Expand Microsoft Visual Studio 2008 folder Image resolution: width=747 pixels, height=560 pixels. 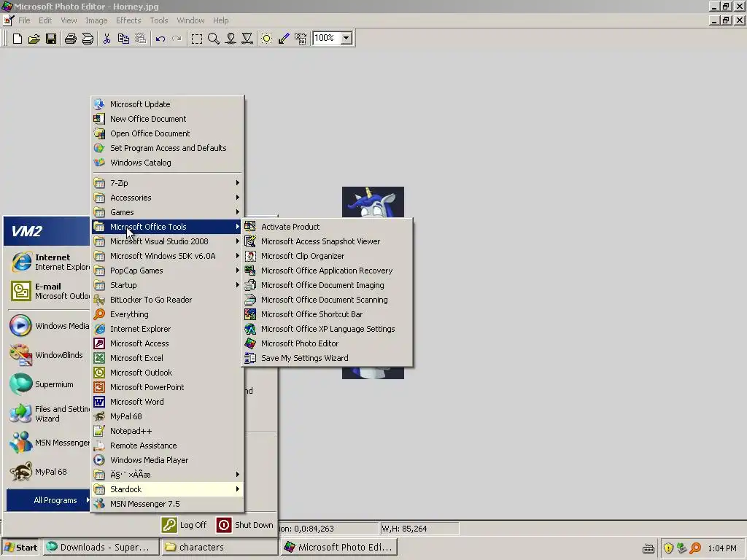point(167,241)
